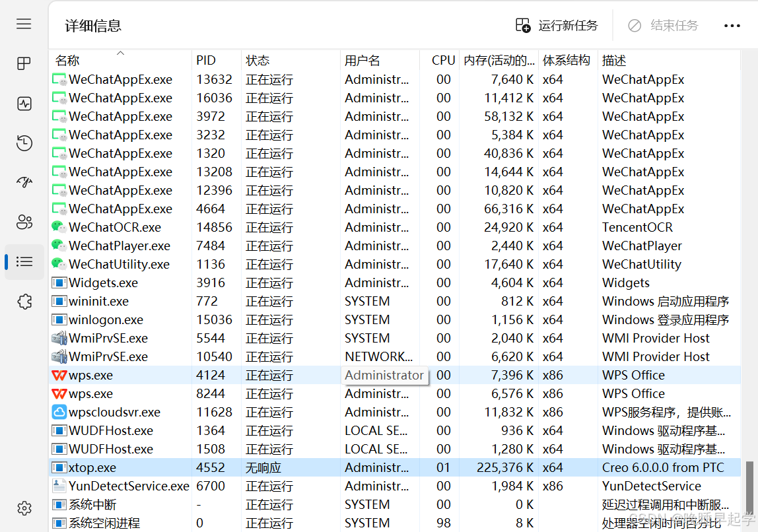Viewport: 758px width, 532px height.
Task: Click the 运行新任务 button
Action: pyautogui.click(x=557, y=25)
